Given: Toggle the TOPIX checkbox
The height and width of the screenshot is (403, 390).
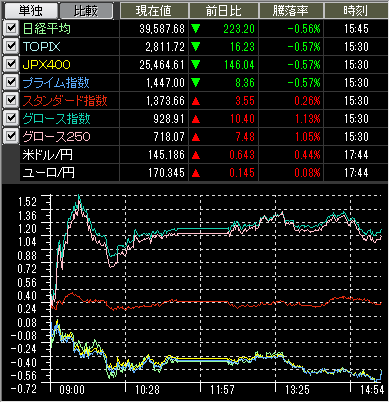Looking at the screenshot, I should (11, 46).
